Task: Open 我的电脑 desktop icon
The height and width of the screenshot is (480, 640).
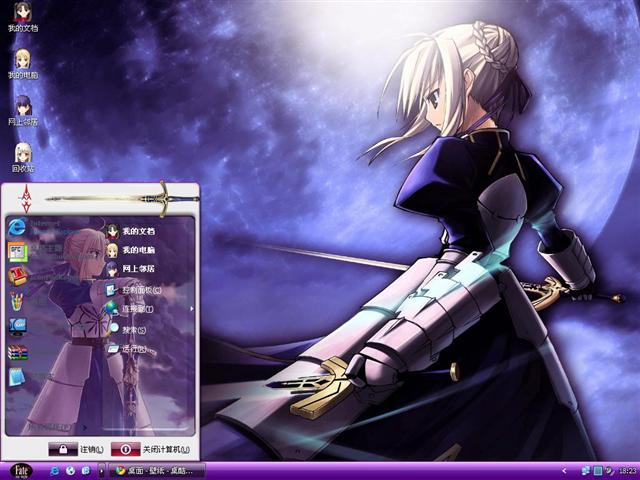Action: click(x=23, y=64)
